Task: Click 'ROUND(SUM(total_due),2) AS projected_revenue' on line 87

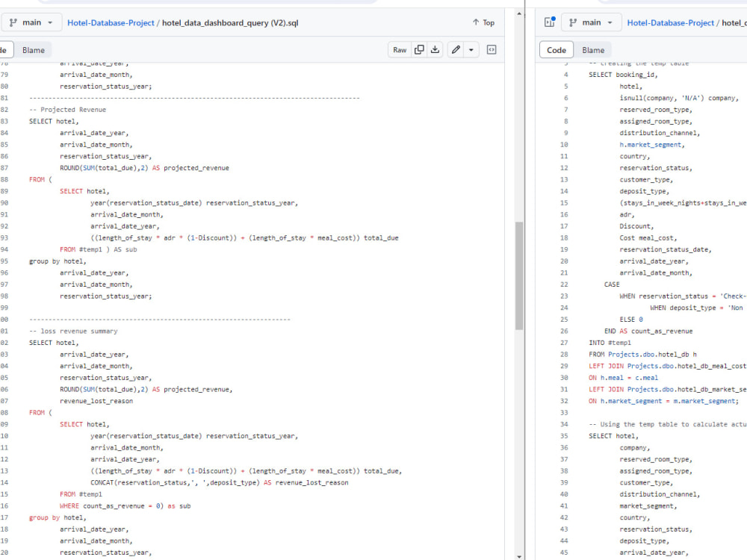Action: 144,168
